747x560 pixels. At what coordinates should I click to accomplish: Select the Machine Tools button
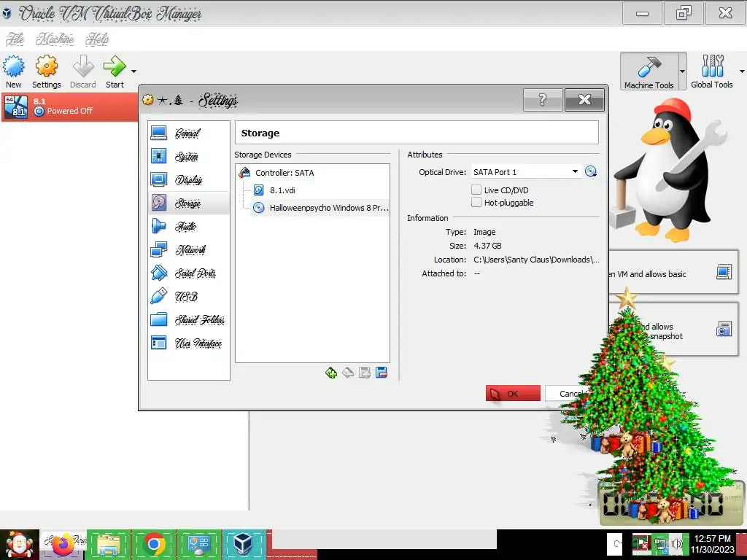pyautogui.click(x=649, y=71)
